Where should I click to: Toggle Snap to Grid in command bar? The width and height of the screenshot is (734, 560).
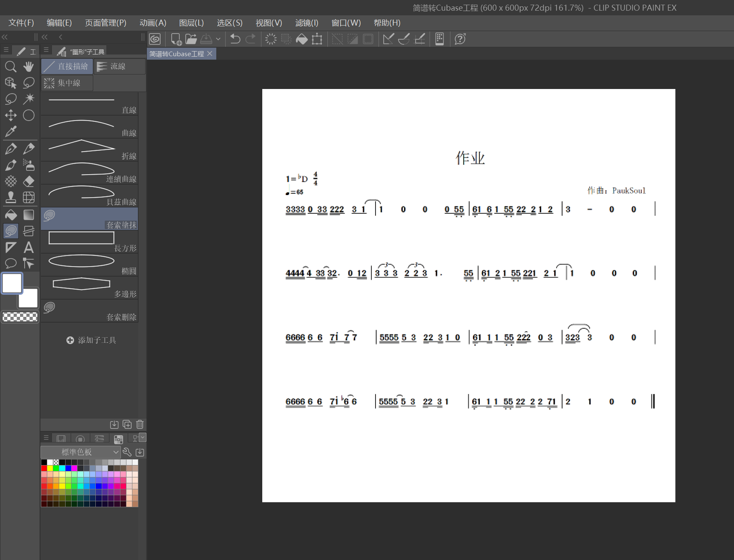click(x=420, y=39)
